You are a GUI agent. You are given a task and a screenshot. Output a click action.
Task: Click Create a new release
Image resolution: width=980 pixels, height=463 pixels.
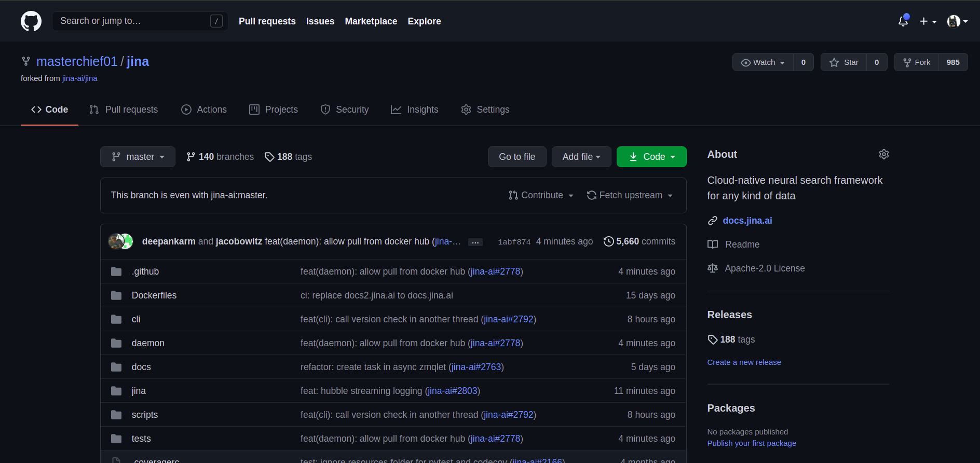(x=744, y=362)
